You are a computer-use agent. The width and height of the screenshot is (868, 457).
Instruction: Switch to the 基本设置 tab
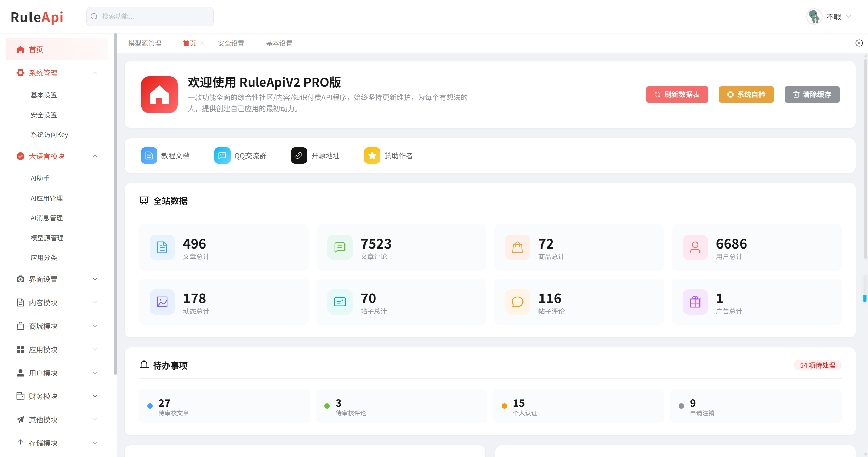click(279, 43)
